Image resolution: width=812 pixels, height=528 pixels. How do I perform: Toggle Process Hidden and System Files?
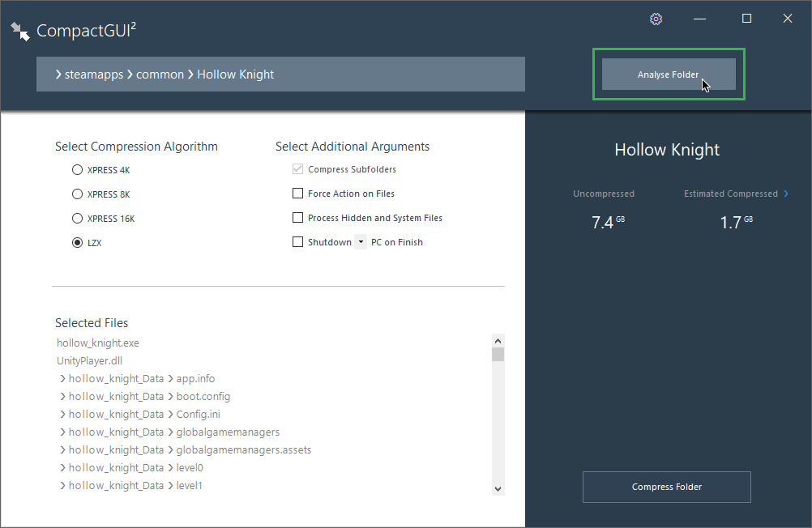pos(297,218)
